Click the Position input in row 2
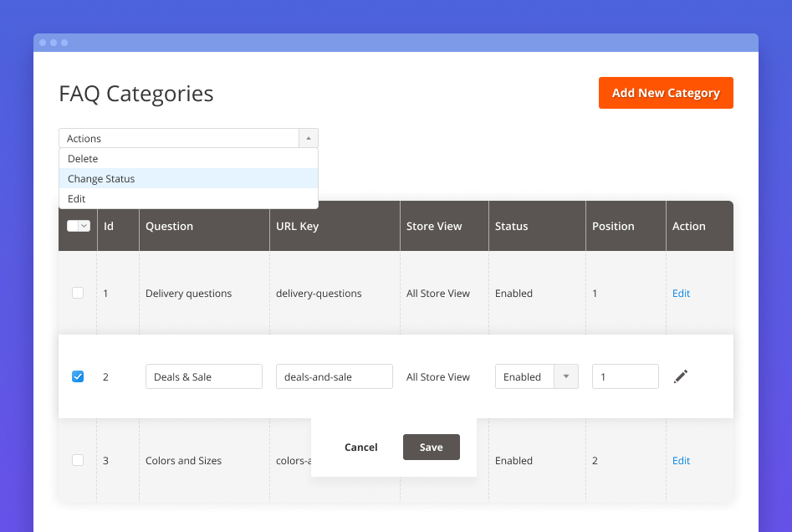The width and height of the screenshot is (792, 532). coord(625,376)
